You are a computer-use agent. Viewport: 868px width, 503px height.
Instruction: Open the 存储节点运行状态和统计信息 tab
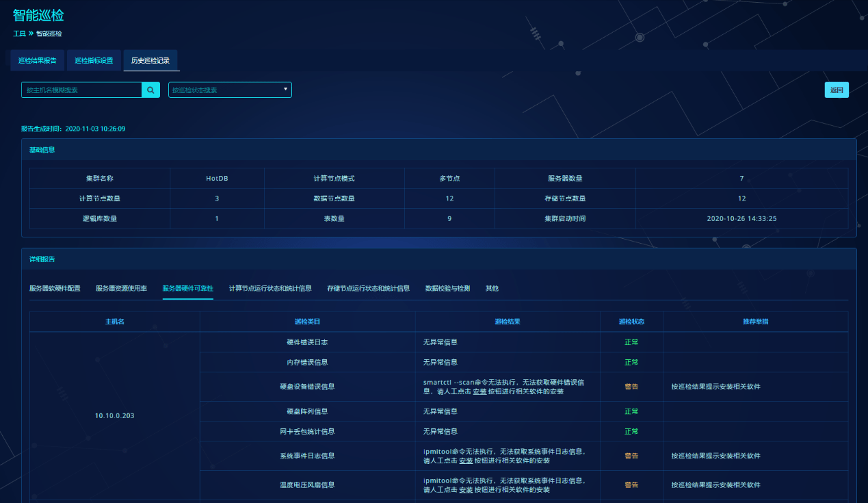pyautogui.click(x=369, y=289)
